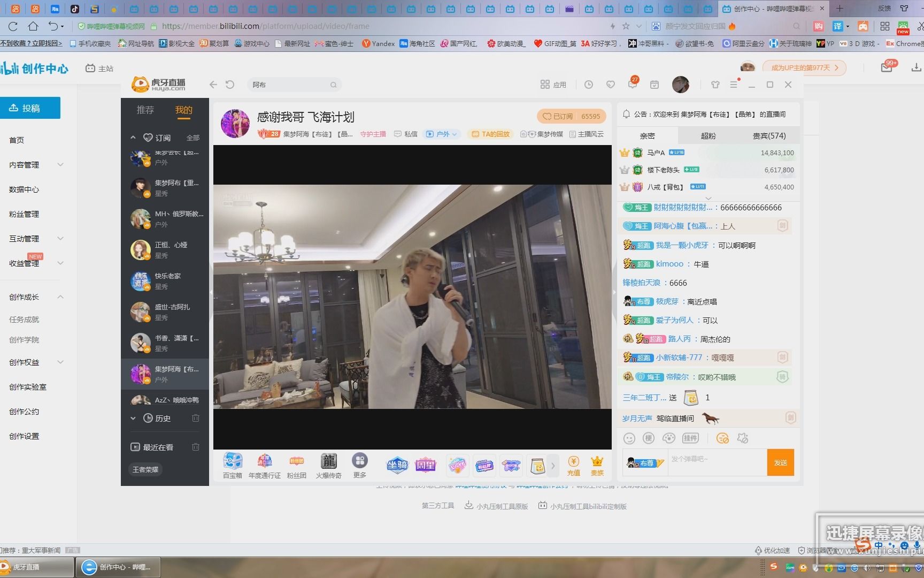The image size is (924, 578).
Task: Open the user avatar in Huya toolbar
Action: click(x=680, y=85)
